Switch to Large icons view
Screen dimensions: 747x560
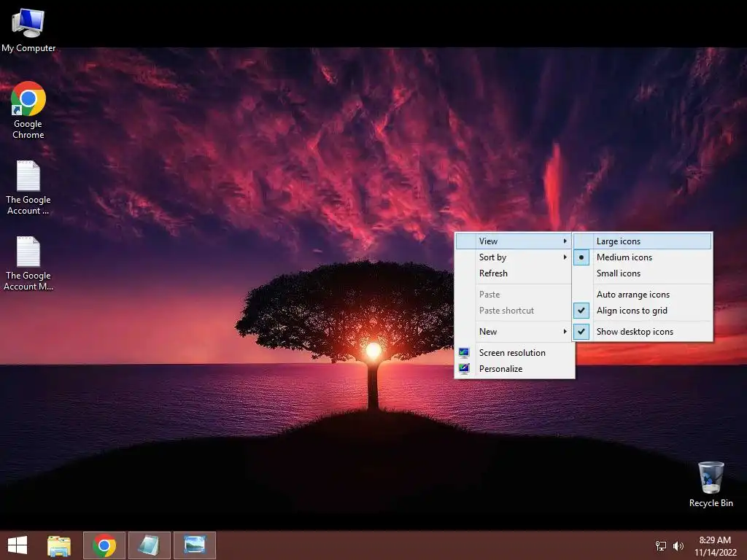point(643,241)
